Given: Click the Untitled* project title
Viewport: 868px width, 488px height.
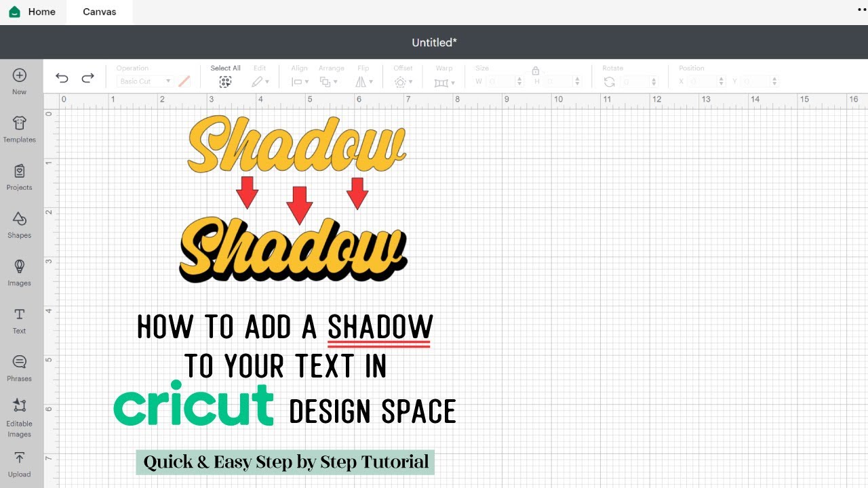Looking at the screenshot, I should tap(434, 42).
